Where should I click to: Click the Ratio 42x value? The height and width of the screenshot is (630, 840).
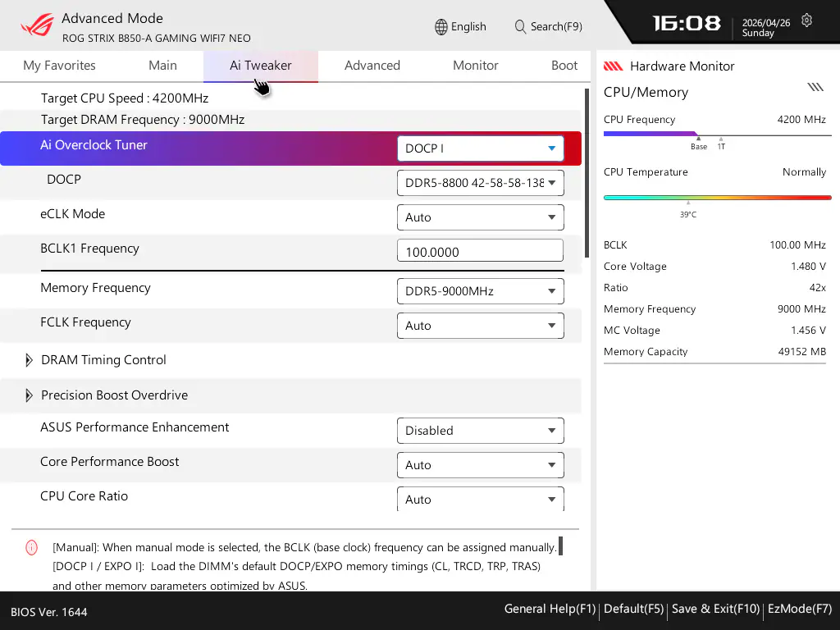coord(818,288)
